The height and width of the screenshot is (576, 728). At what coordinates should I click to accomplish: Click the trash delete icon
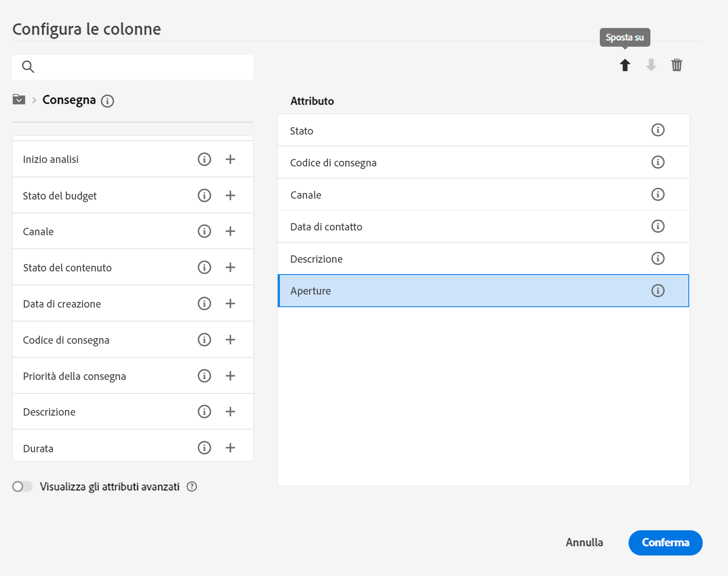pyautogui.click(x=677, y=65)
